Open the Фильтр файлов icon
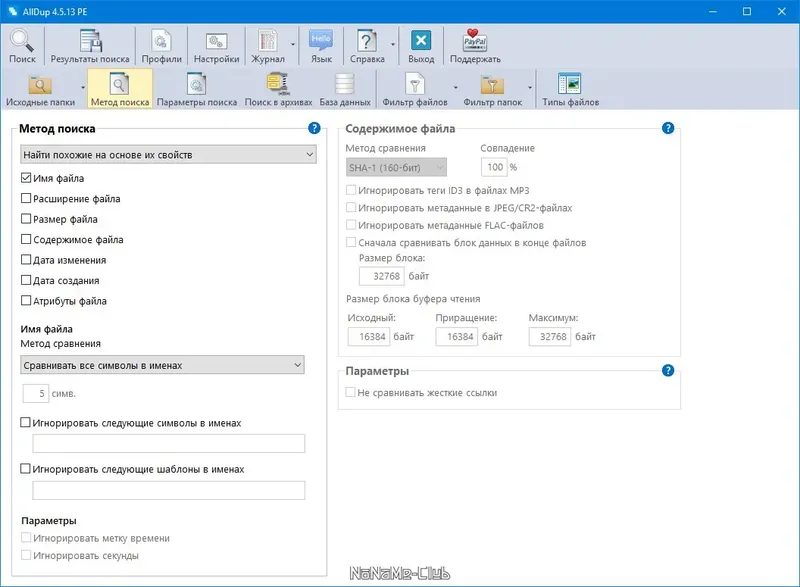The width and height of the screenshot is (800, 587). 414,84
